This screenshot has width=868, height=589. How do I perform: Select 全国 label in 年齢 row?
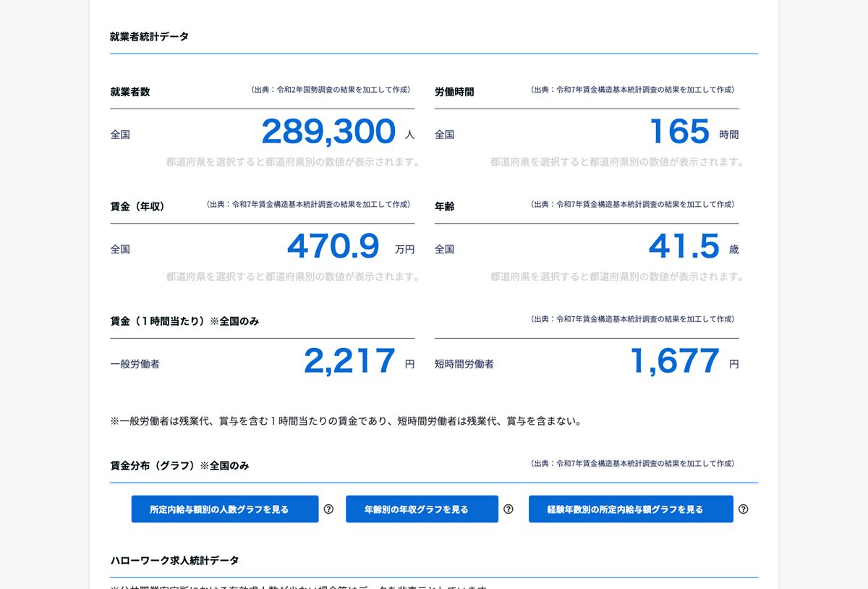click(x=444, y=249)
